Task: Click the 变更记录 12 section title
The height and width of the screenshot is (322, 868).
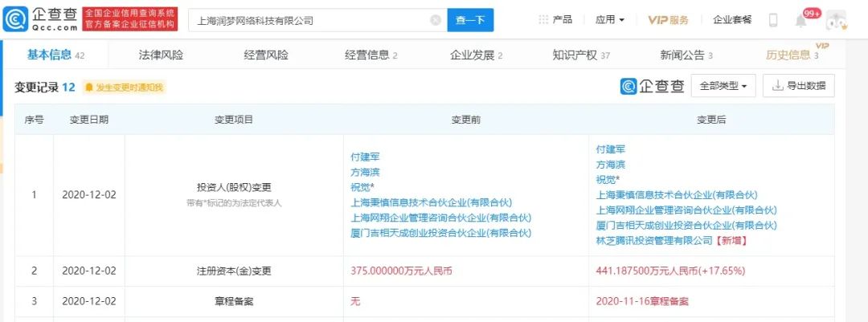Action: point(44,87)
